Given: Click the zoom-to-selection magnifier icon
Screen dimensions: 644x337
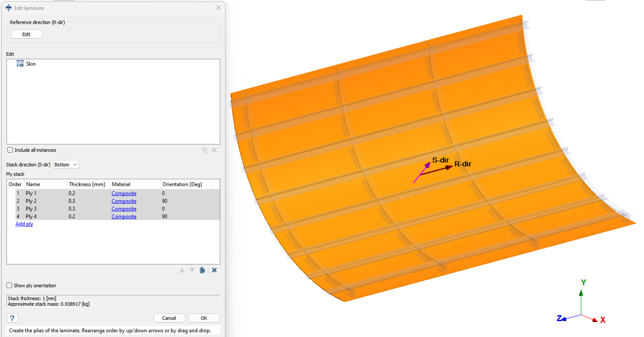Looking at the screenshot, I should click(x=205, y=150).
